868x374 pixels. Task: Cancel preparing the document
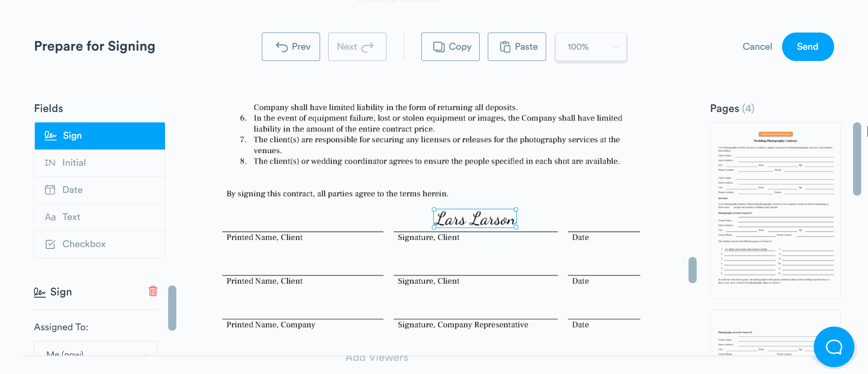pyautogui.click(x=757, y=47)
